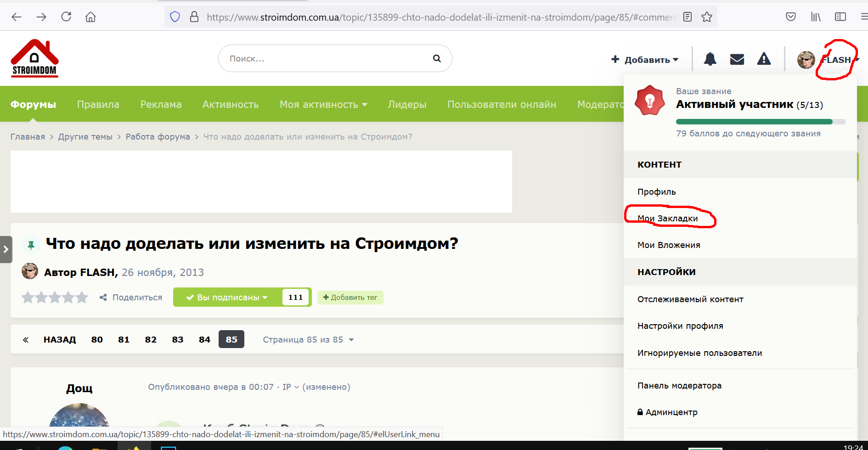
Task: Open tracking protection shield icon
Action: (175, 17)
